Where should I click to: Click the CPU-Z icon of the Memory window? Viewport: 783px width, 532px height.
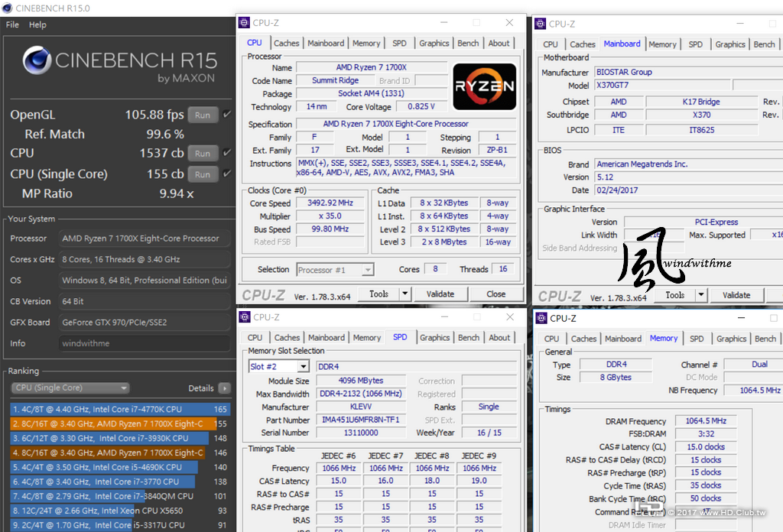pos(541,318)
